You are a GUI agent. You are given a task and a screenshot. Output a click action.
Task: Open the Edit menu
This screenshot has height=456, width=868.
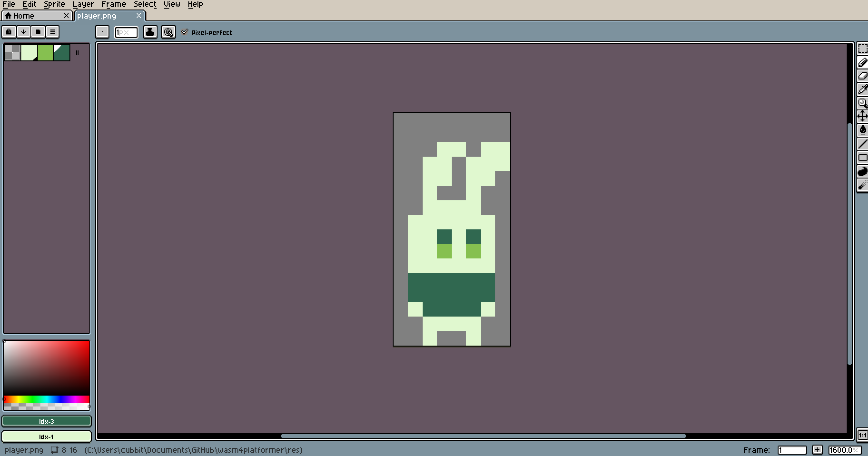[x=29, y=4]
